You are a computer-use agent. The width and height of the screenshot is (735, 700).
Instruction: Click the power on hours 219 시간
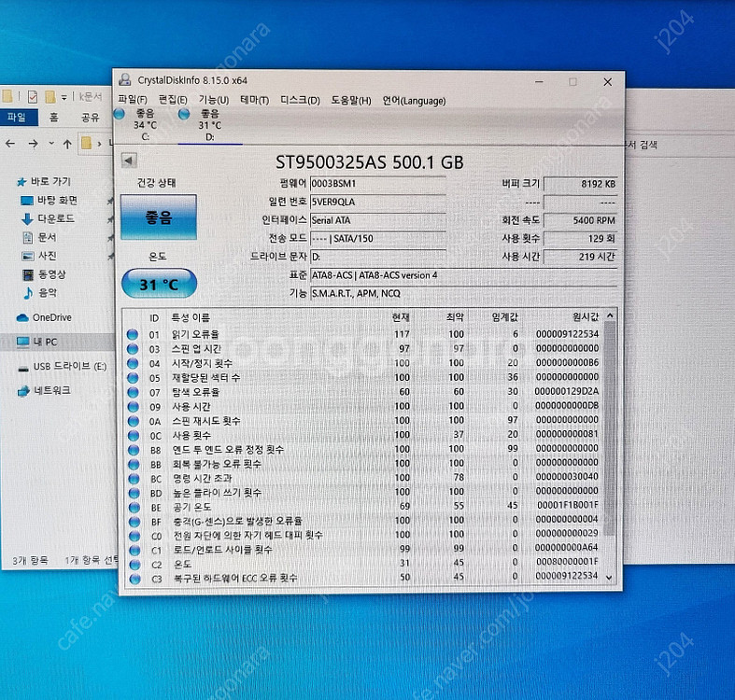[x=580, y=257]
